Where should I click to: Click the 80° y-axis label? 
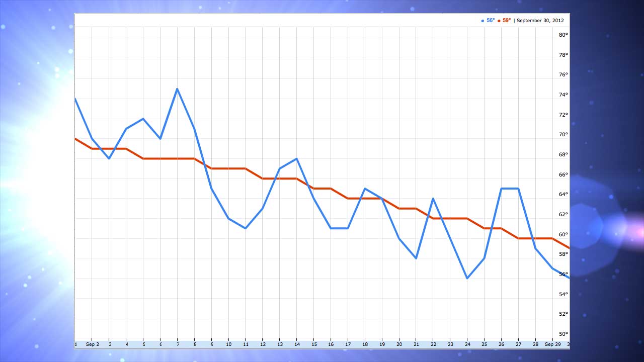click(563, 35)
